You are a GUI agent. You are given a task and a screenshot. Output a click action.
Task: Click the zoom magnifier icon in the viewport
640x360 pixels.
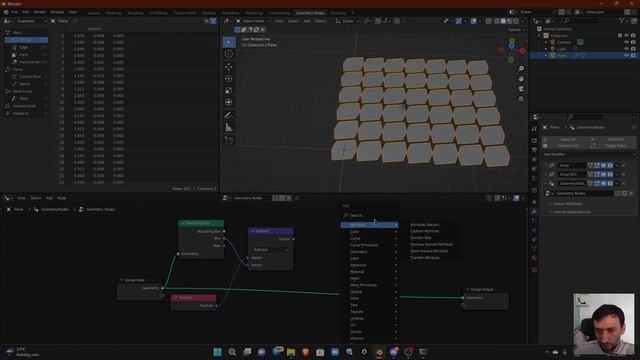(x=521, y=69)
